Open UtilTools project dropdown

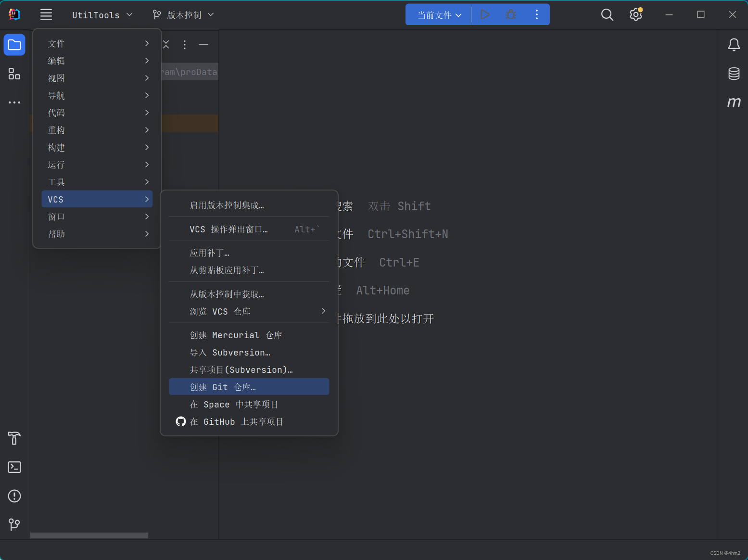coord(102,15)
